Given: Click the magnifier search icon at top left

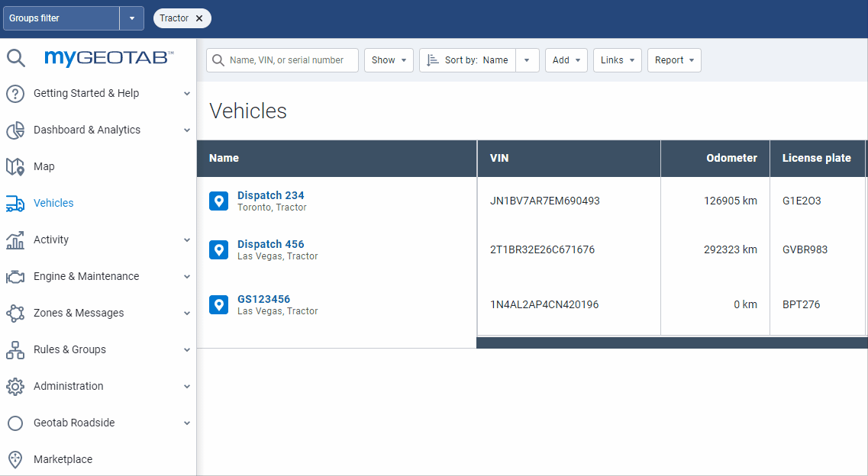Looking at the screenshot, I should coord(15,58).
